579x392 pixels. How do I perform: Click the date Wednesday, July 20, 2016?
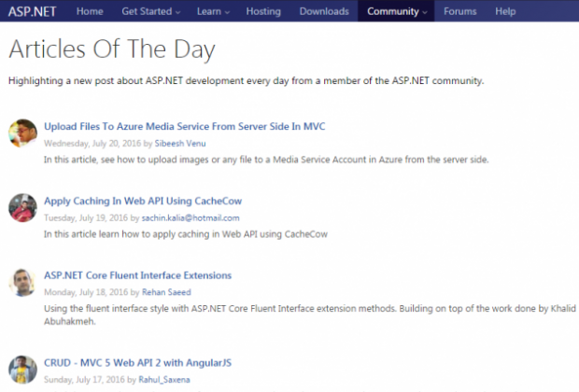coord(92,144)
